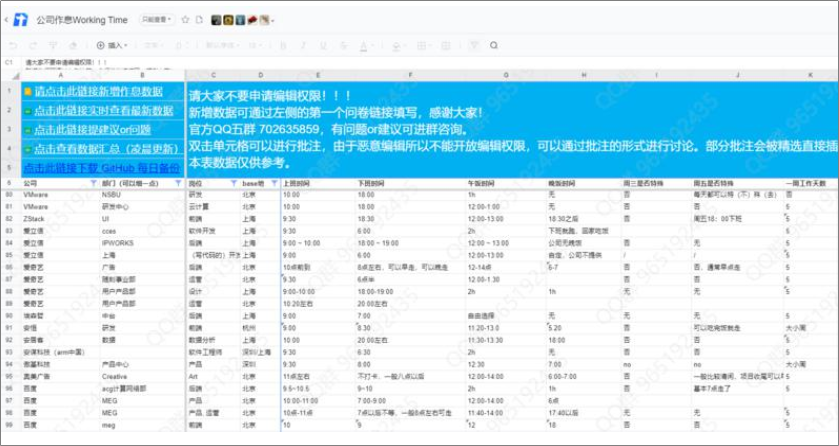Click the C1 cell name box
Image resolution: width=839 pixels, height=446 pixels.
(x=9, y=62)
